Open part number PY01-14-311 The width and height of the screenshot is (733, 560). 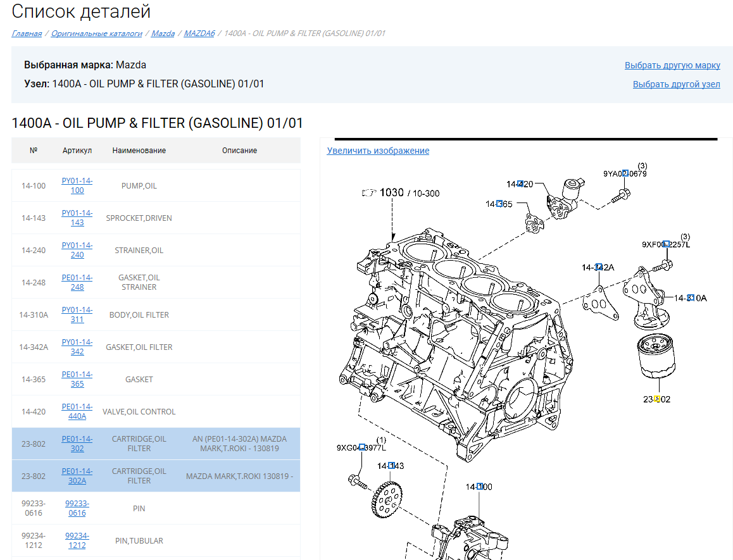click(77, 314)
